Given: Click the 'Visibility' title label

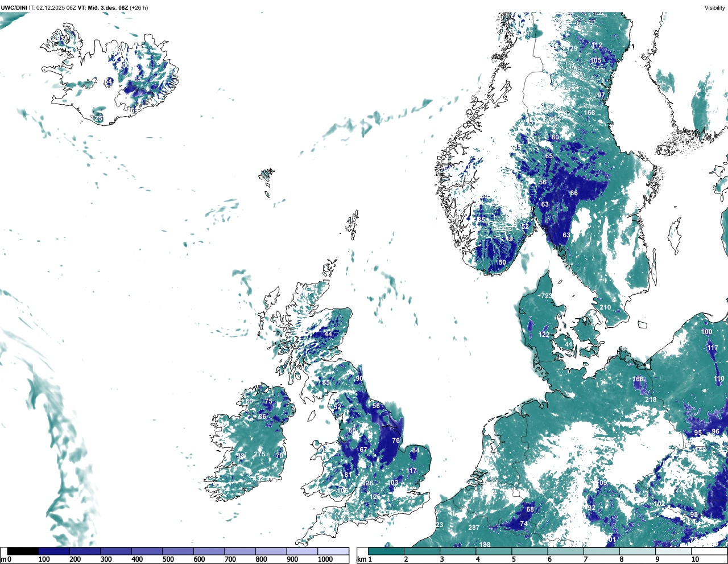Looking at the screenshot, I should point(715,7).
